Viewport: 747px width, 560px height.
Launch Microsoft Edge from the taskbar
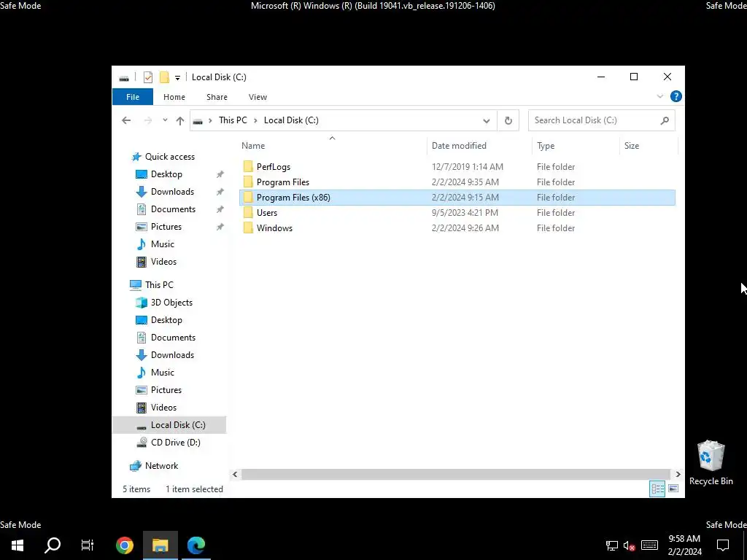196,545
